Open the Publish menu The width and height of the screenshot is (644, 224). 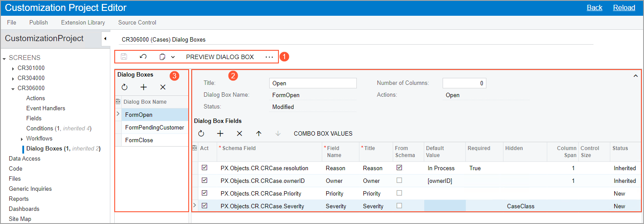tap(39, 22)
